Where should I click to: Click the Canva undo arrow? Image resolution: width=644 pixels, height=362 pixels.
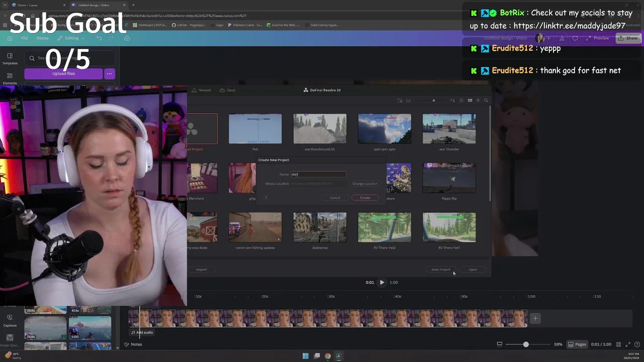point(99,38)
